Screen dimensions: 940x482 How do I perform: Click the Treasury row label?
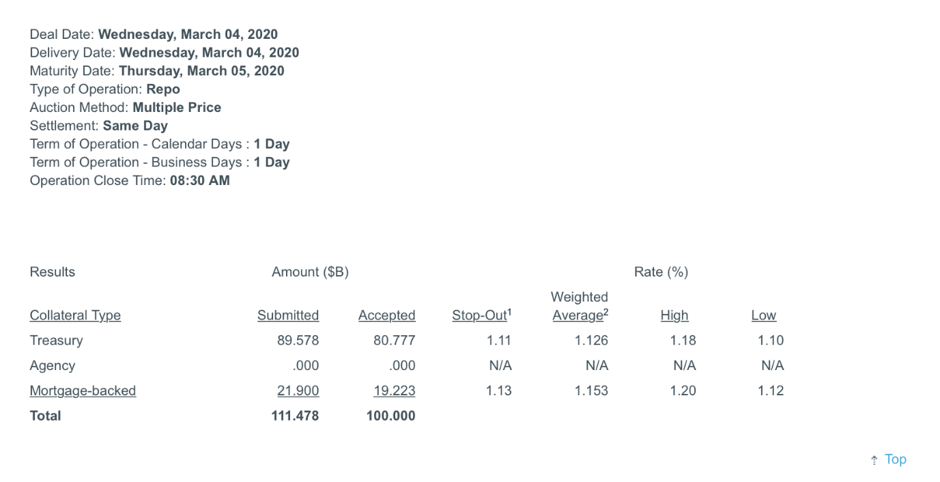(56, 341)
